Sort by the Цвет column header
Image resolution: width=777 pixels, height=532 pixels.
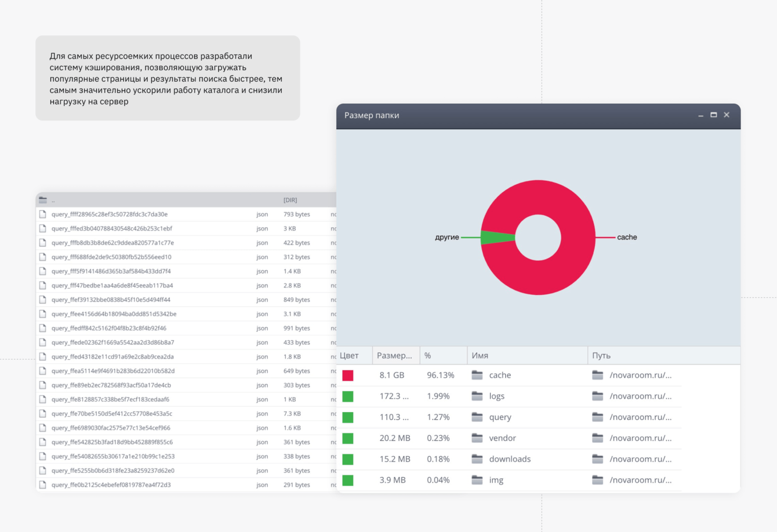354,355
